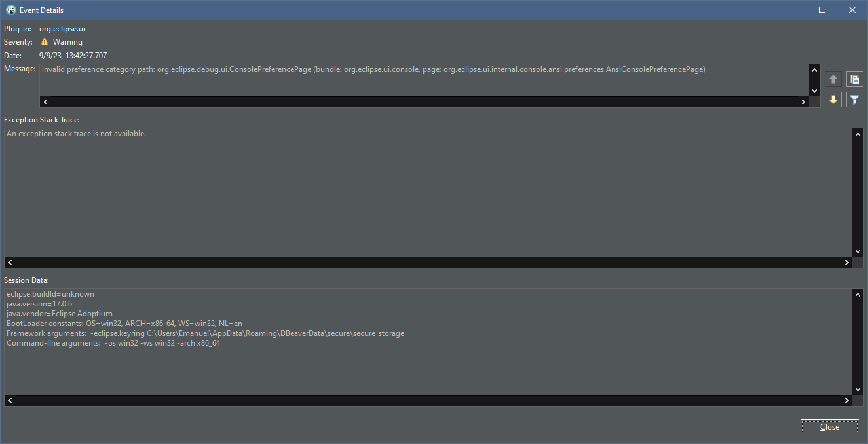
Task: Click left arrow of Message horizontal scrollbar
Action: coord(45,102)
